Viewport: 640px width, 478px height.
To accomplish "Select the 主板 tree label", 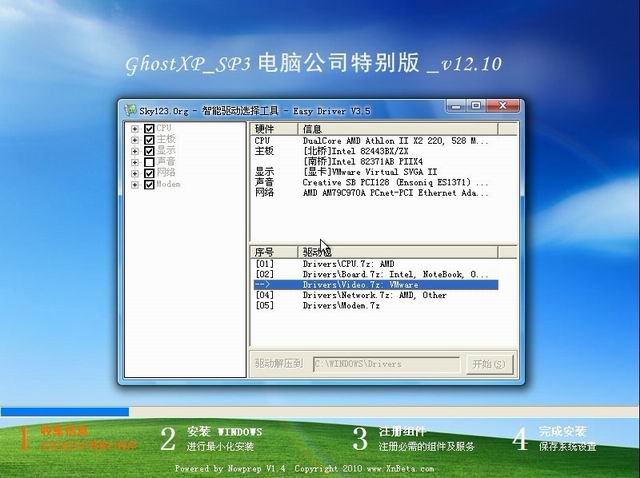I will [x=166, y=139].
